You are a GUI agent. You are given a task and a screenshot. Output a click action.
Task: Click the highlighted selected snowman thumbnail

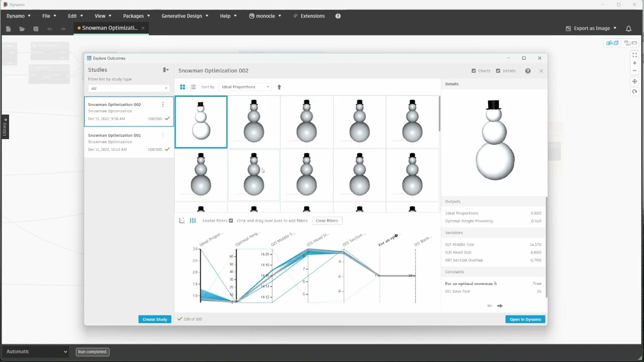pyautogui.click(x=201, y=122)
